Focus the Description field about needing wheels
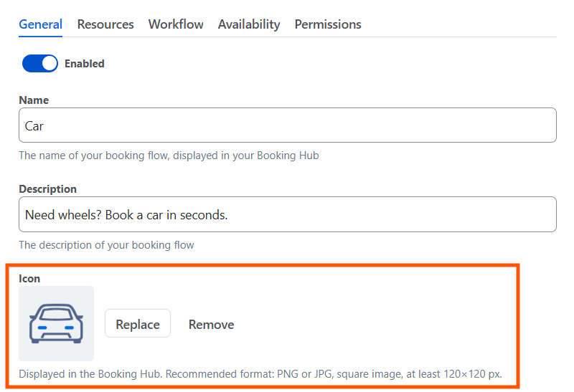The image size is (574, 392). point(288,214)
